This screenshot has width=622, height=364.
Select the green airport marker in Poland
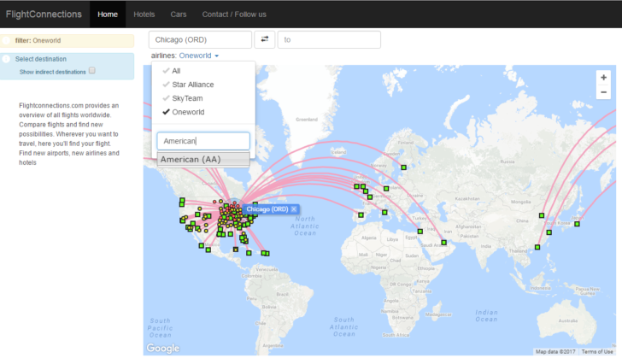[386, 188]
